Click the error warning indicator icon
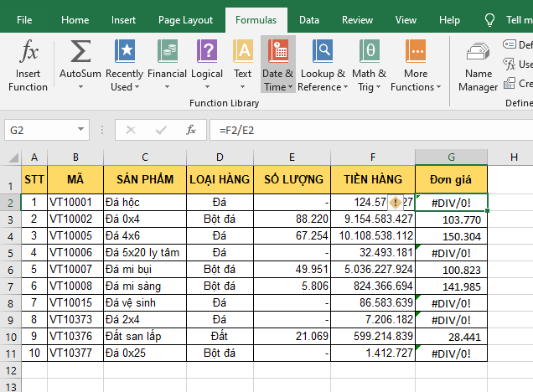 point(396,202)
